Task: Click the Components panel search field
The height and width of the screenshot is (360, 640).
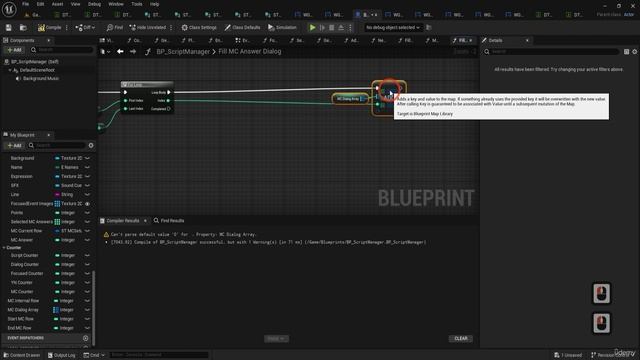Action: pos(61,50)
